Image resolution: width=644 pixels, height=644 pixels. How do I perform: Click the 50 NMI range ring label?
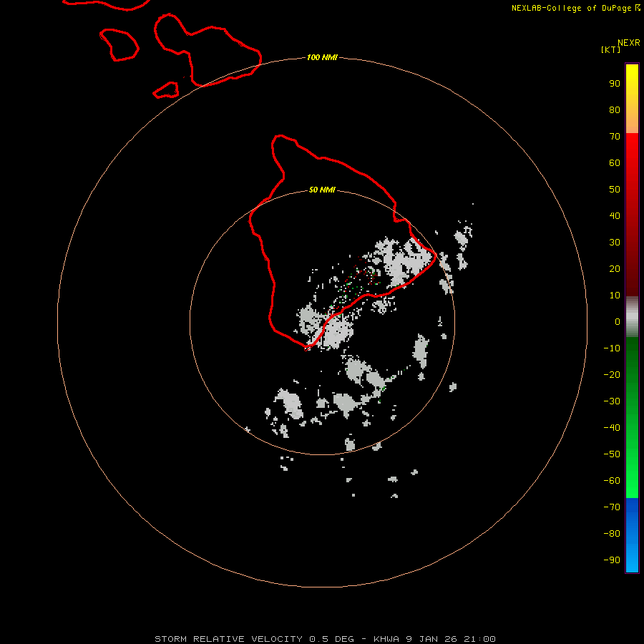322,190
